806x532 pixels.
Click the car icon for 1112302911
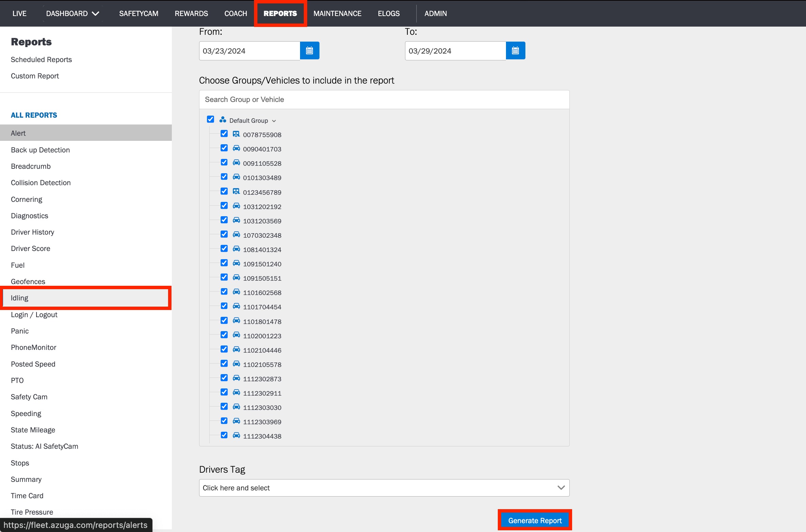coord(236,393)
